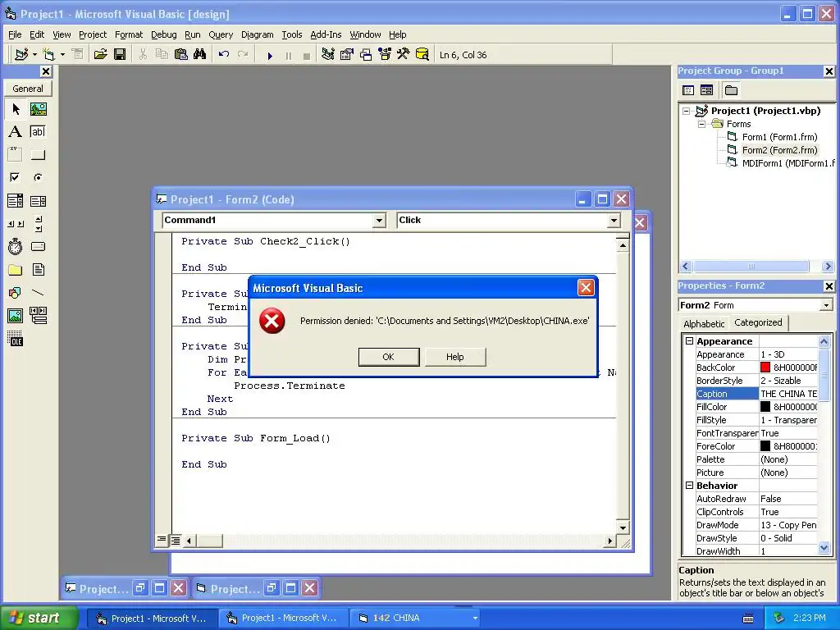Viewport: 840px width, 630px height.
Task: Start the program with the Run arrow
Action: 270,55
